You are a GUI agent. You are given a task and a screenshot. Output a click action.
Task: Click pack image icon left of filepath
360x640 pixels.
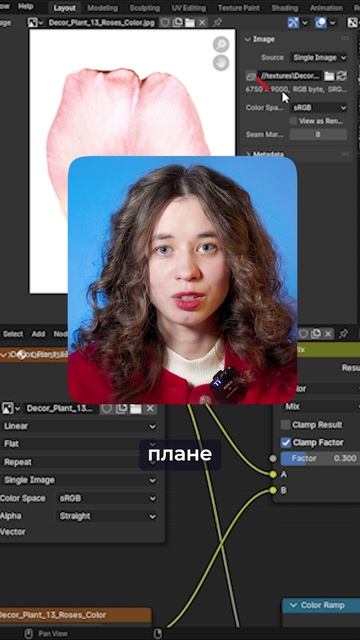(x=251, y=76)
